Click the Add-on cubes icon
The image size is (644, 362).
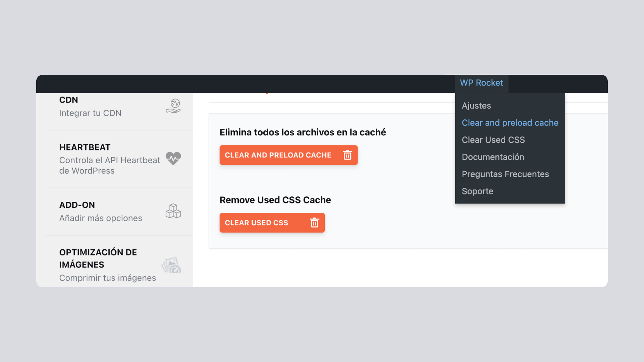coord(173,211)
